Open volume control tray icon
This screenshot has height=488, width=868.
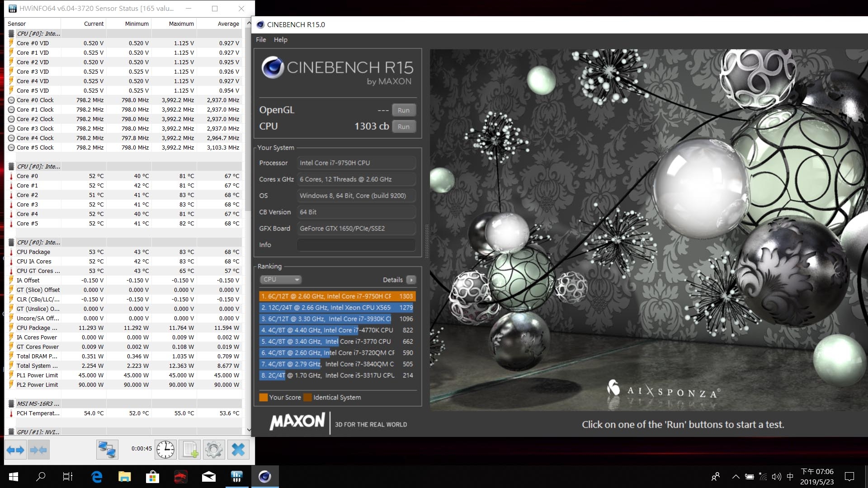(777, 477)
